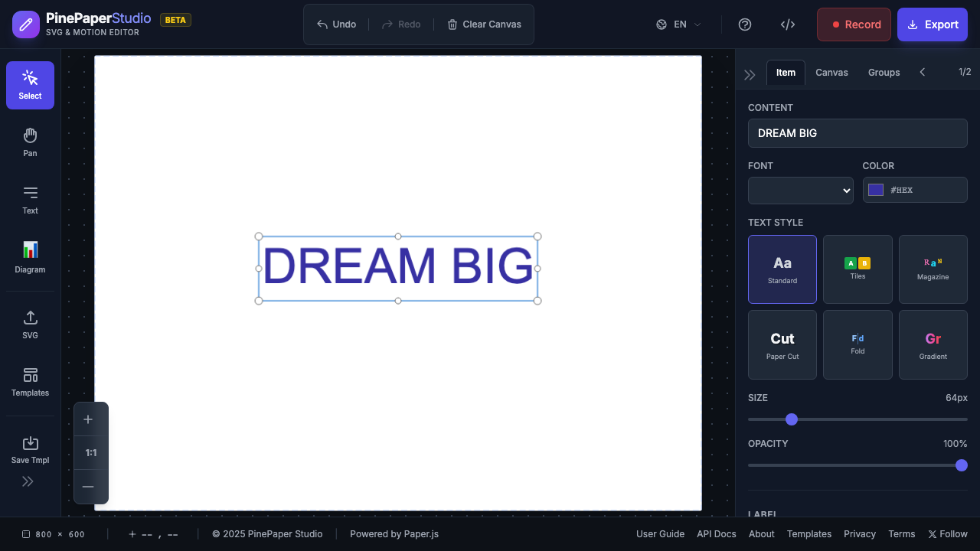Open the code embed icon
Viewport: 980px width, 551px height.
coord(787,24)
